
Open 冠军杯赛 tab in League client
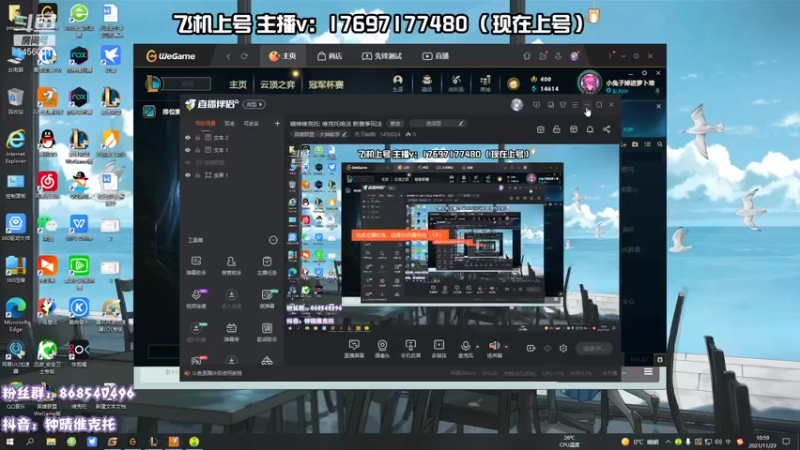[x=326, y=85]
